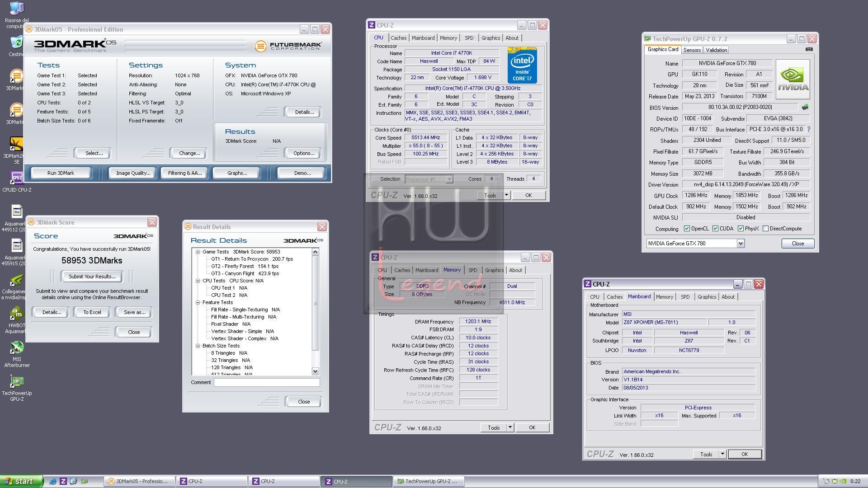Toggle the OpenCL checkbox in GPU-Z
Screen dimensions: 868x488
[687, 229]
